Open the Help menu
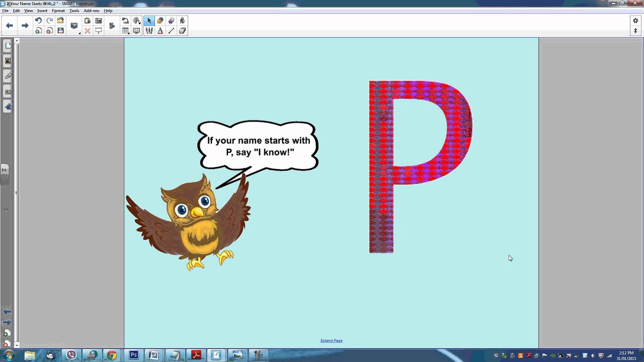This screenshot has height=362, width=644. click(108, 11)
